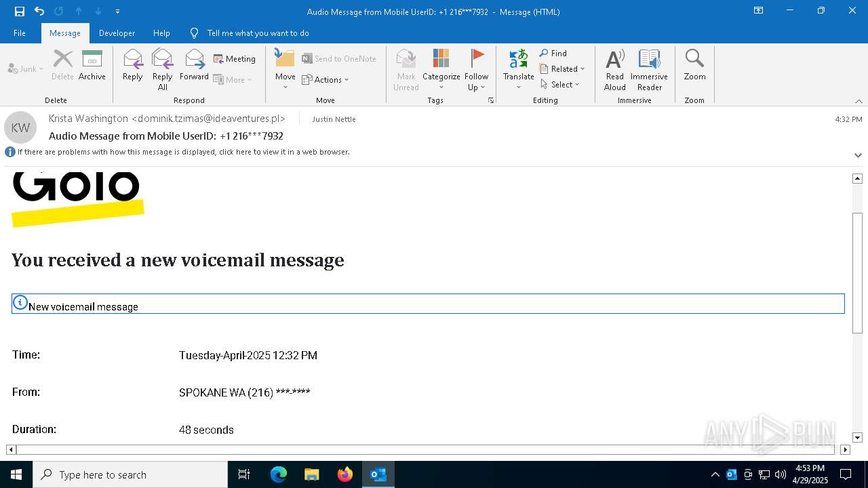Switch to the Message tab

click(x=65, y=33)
